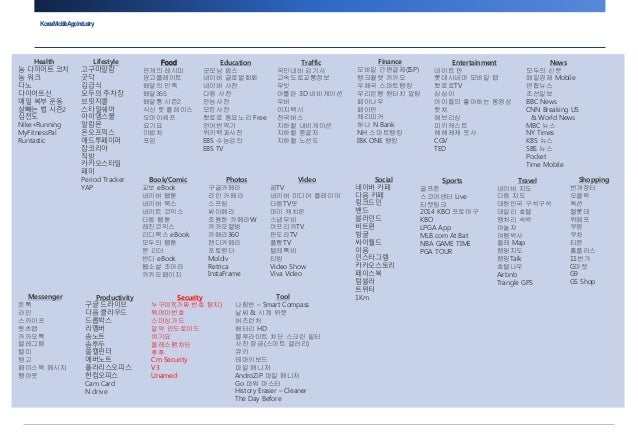Select "MyFitnessPal" in the Health list

coord(37,132)
